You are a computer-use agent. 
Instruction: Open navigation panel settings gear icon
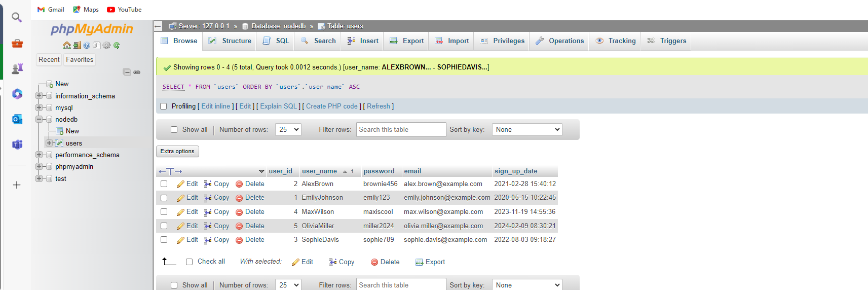[106, 45]
